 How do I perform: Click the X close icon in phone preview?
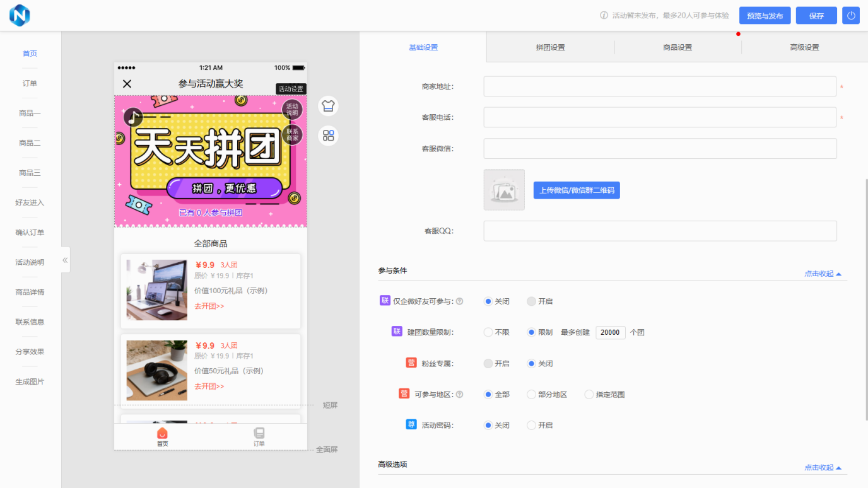127,84
